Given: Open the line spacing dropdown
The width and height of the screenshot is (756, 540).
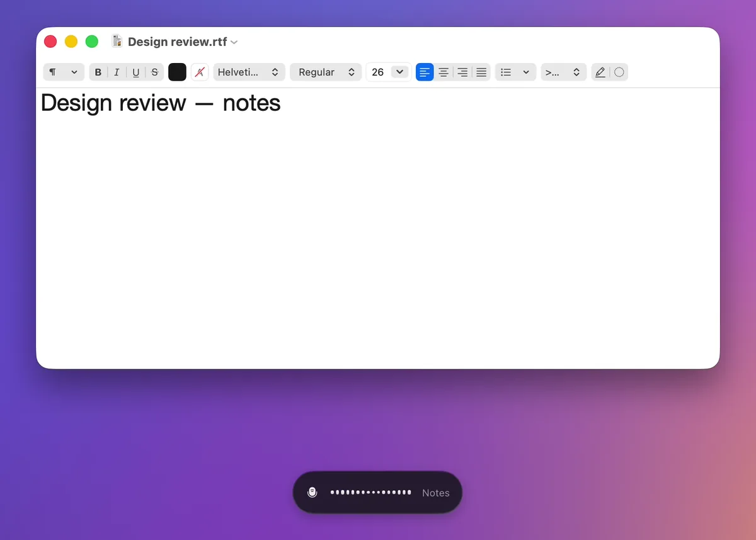Looking at the screenshot, I should 563,72.
